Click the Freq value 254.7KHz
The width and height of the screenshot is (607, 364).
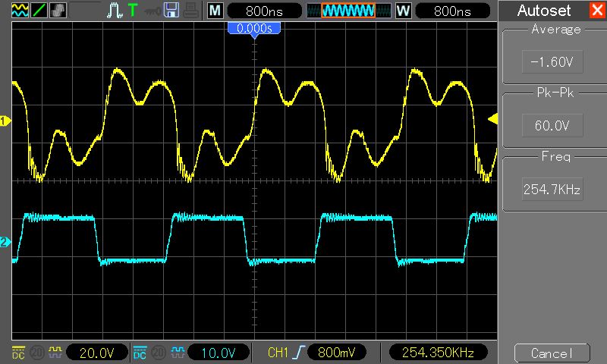pos(552,189)
